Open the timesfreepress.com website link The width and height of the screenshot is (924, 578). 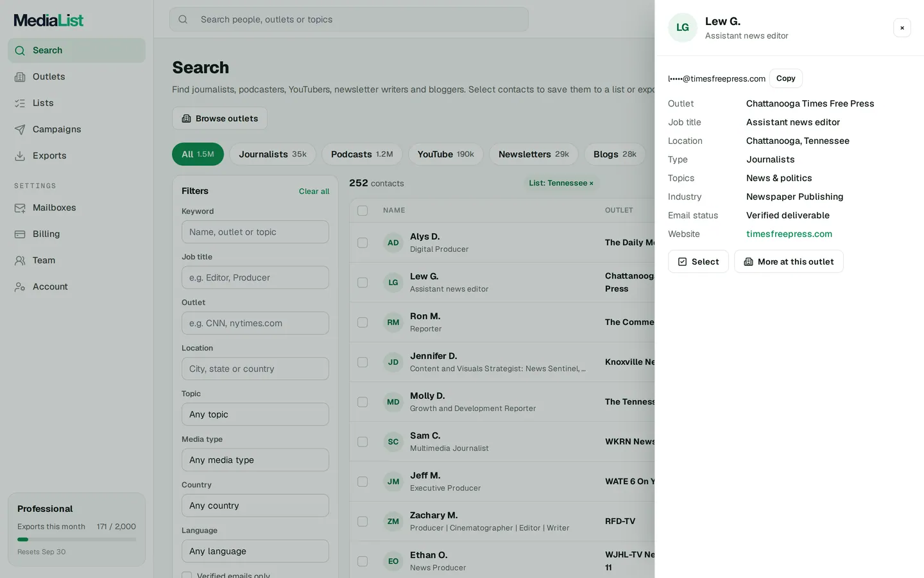(789, 234)
